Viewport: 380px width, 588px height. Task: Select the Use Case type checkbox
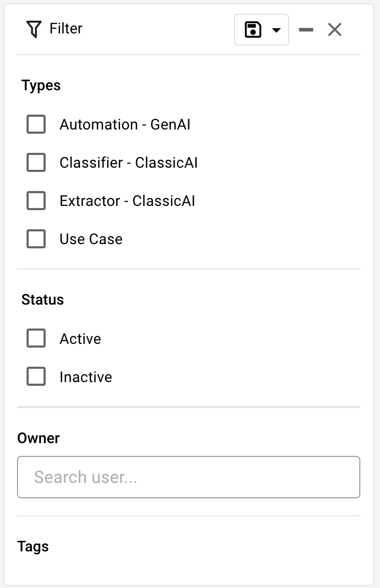(x=36, y=239)
